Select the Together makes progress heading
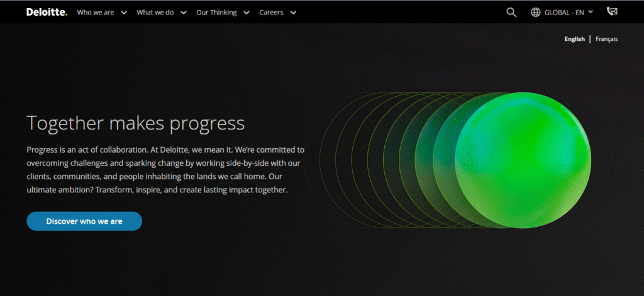 point(136,123)
